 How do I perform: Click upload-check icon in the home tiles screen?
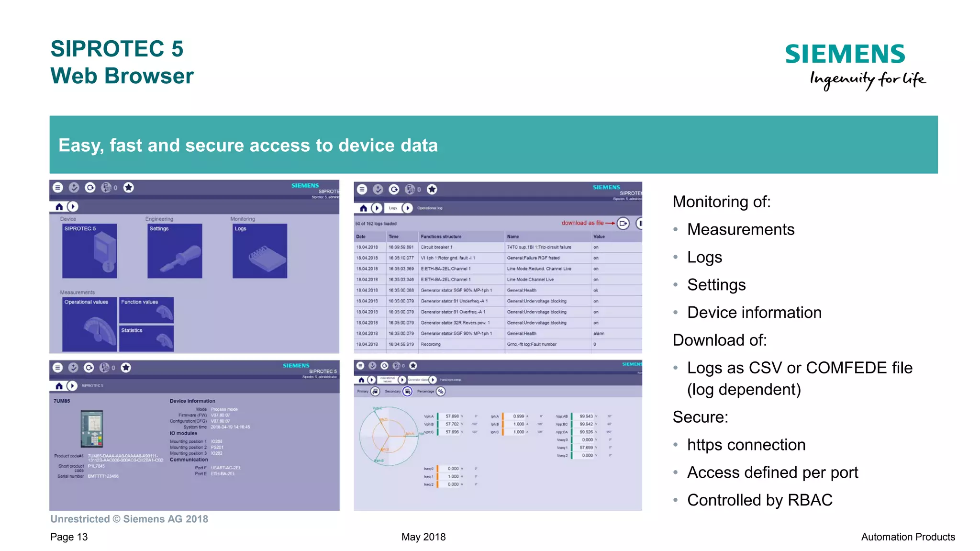[74, 188]
